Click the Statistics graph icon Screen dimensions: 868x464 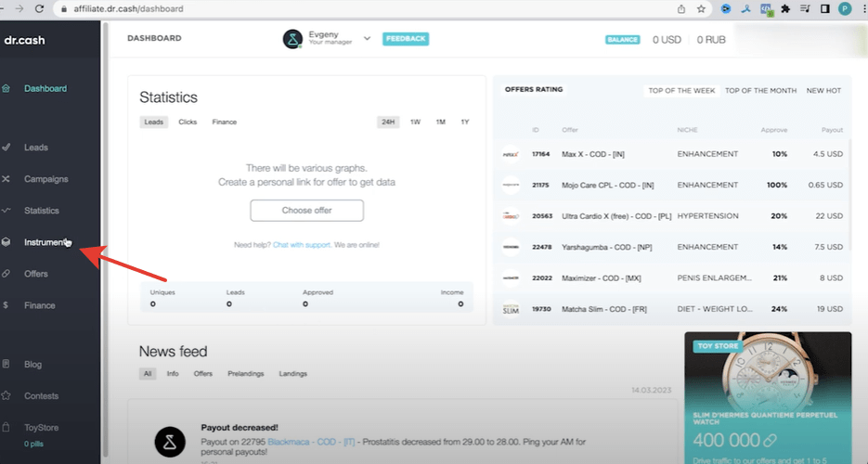tap(6, 210)
